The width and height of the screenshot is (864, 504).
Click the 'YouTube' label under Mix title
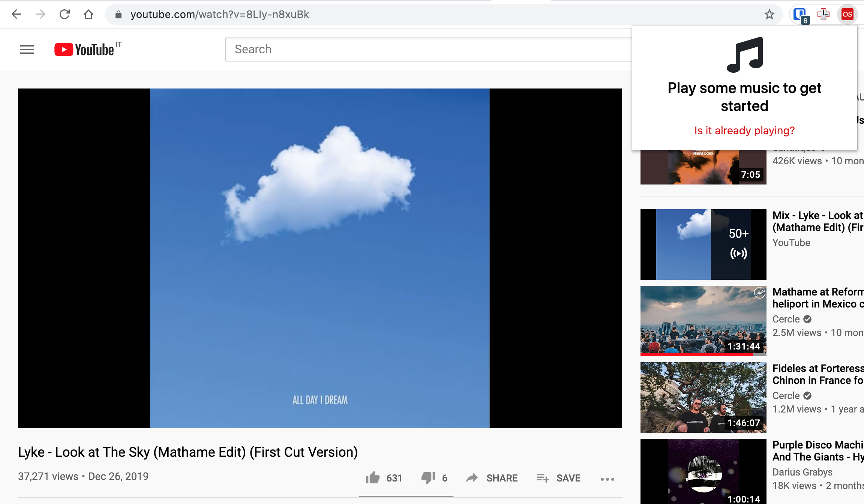(791, 243)
